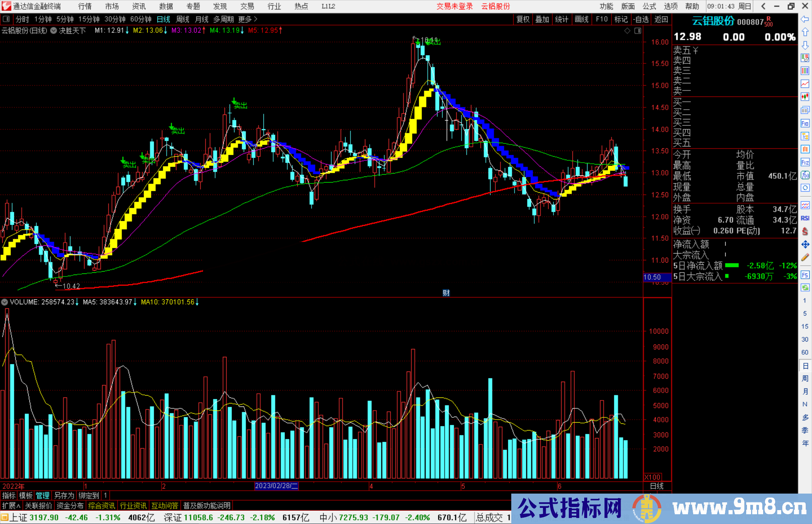The width and height of the screenshot is (812, 524).
Task: Click the candlestick chart sidebar icon
Action: (x=805, y=97)
